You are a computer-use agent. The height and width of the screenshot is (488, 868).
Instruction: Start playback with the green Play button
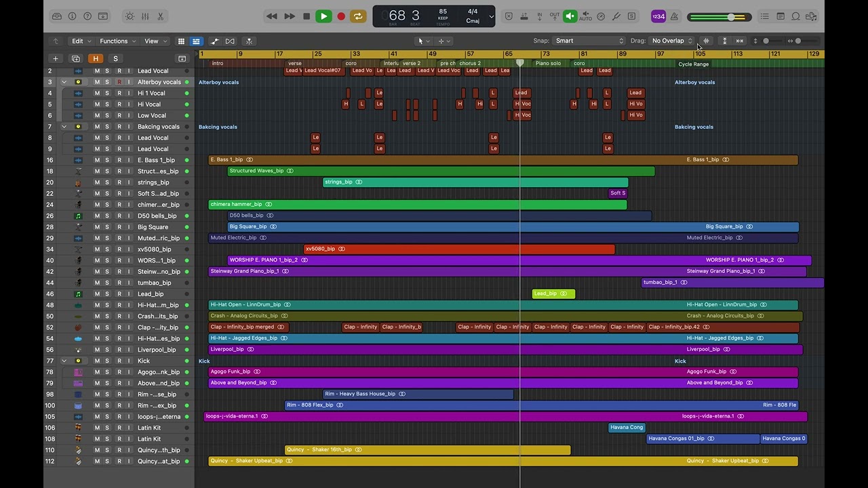click(323, 16)
